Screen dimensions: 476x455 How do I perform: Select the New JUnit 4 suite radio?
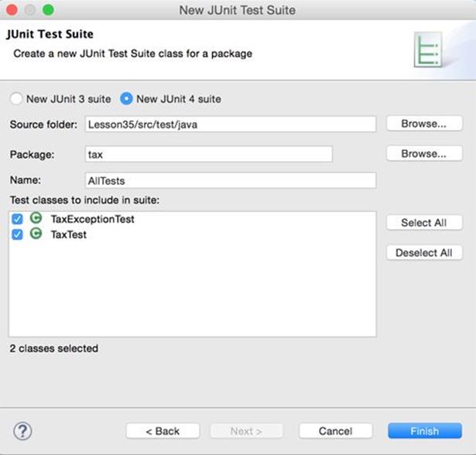(x=126, y=98)
